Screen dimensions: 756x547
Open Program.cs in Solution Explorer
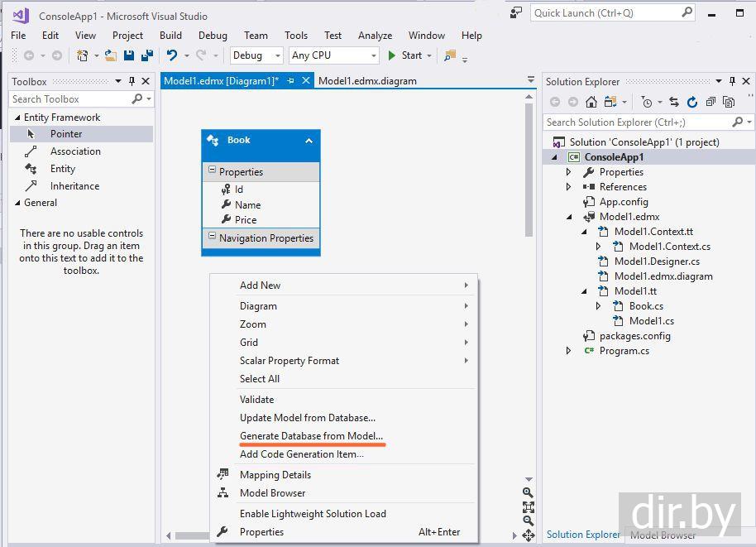(624, 351)
